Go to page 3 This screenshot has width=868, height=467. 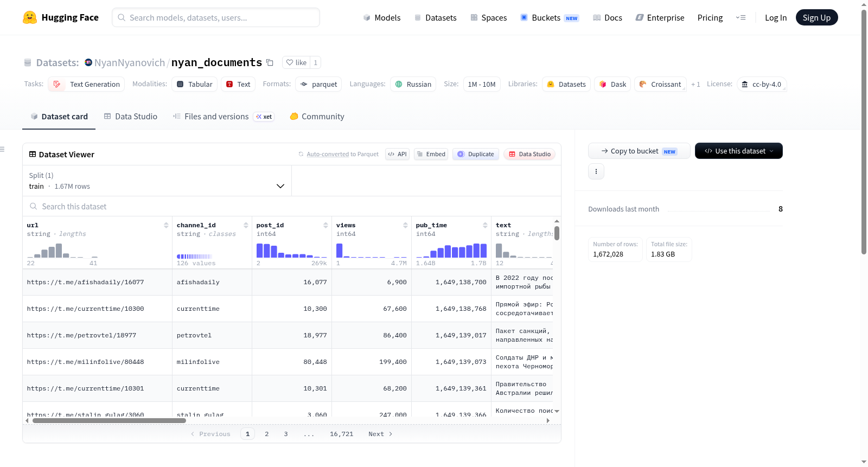click(286, 434)
